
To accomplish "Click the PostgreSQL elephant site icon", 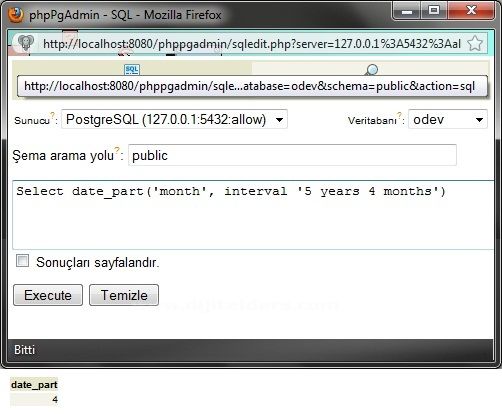I will [25, 43].
